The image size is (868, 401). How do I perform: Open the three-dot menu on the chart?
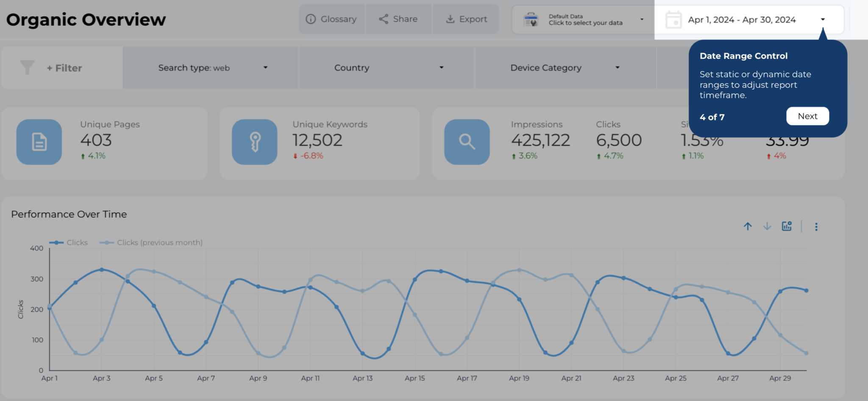click(x=815, y=226)
